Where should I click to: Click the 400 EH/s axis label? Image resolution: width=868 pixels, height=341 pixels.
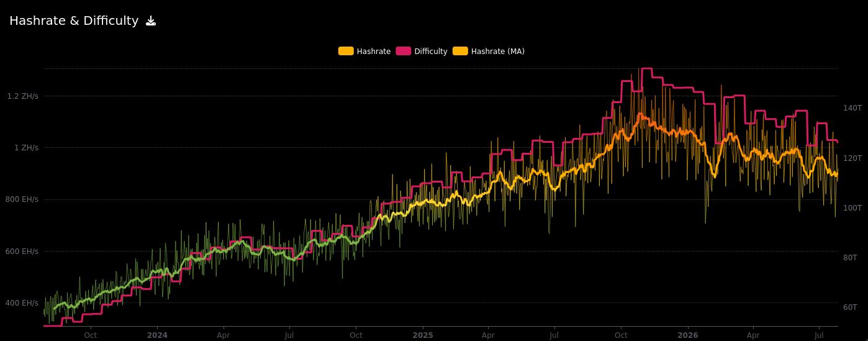(x=23, y=303)
